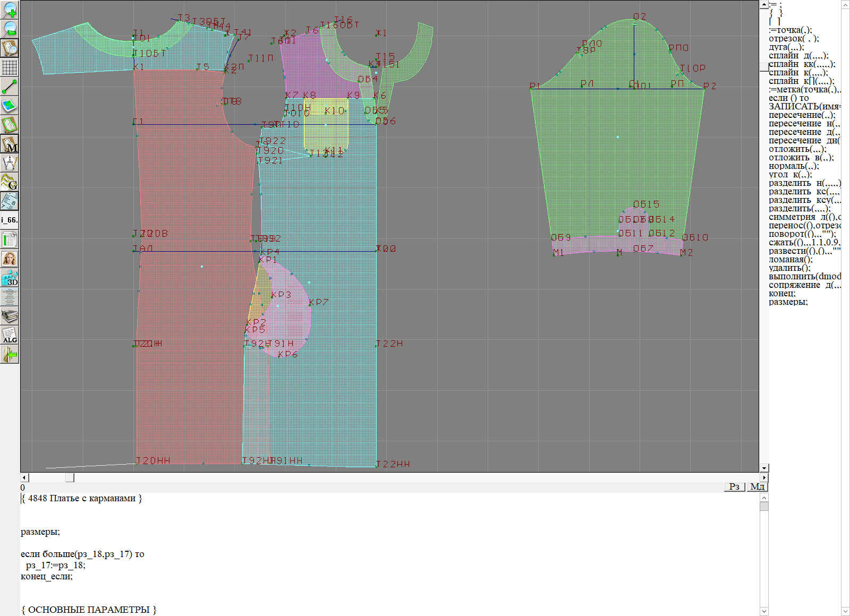Viewport: 850px width, 616px height.
Task: Click the 'размеры;' line in code editor
Action: click(x=40, y=532)
